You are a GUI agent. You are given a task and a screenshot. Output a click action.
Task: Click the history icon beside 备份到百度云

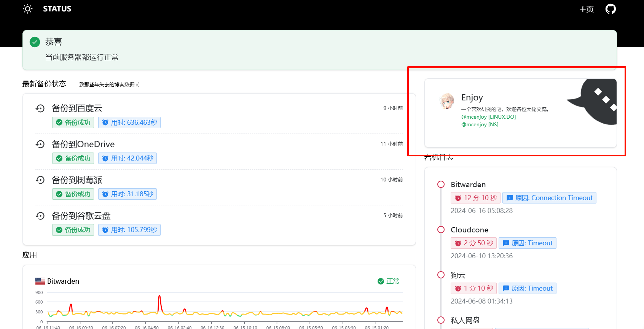40,108
